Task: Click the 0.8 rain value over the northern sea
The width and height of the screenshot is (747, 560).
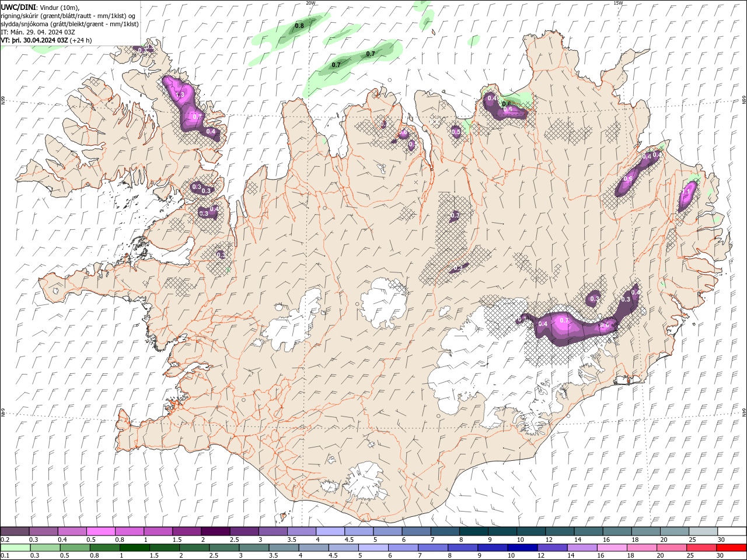Action: pos(299,26)
